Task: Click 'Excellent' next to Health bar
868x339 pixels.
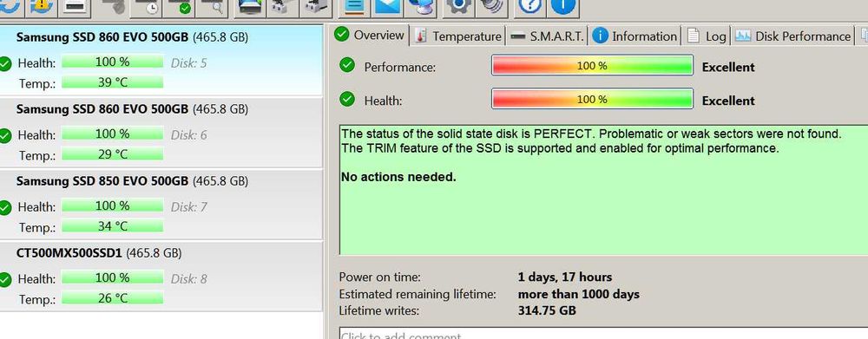Action: (728, 101)
